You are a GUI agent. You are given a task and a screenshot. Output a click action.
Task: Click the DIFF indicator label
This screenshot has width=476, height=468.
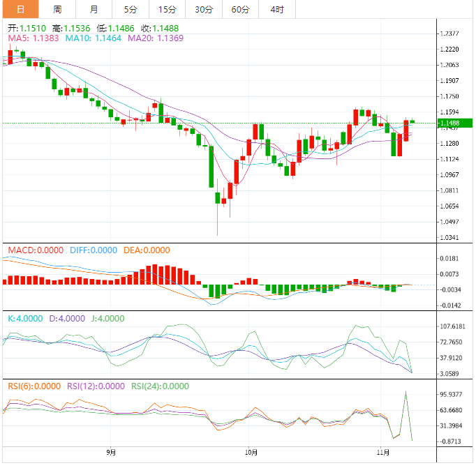[x=94, y=250]
